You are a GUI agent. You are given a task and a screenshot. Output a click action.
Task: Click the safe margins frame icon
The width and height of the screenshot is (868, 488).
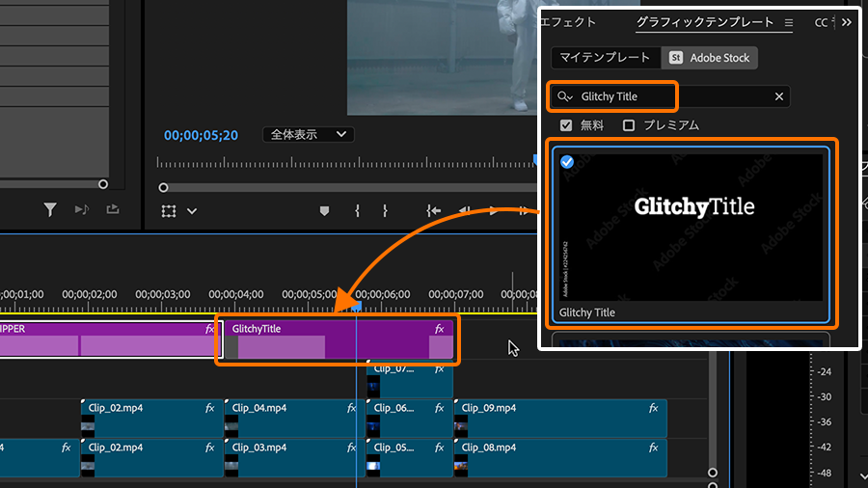[168, 211]
